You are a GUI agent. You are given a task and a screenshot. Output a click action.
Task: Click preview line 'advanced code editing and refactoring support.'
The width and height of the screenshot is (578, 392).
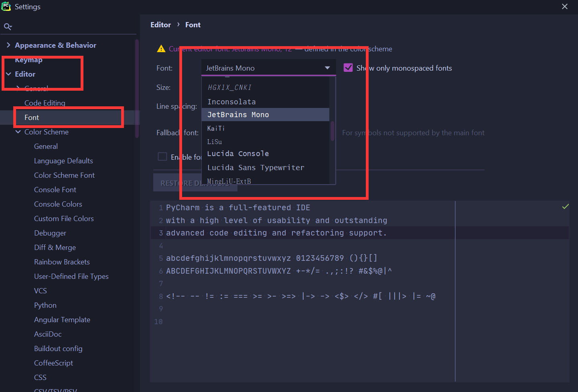click(x=276, y=233)
